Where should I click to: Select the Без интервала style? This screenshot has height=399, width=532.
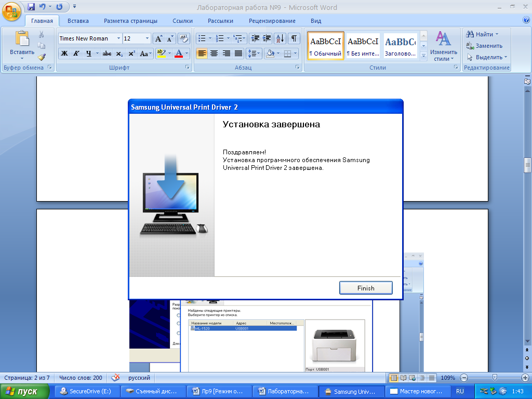coord(363,46)
